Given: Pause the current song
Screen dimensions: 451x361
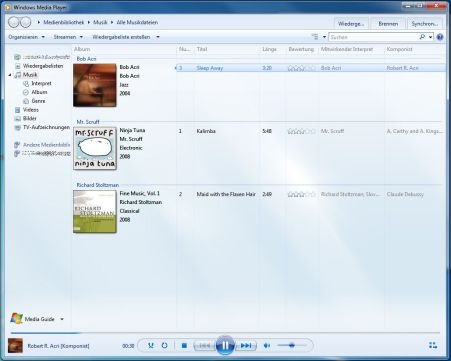Looking at the screenshot, I should click(225, 345).
